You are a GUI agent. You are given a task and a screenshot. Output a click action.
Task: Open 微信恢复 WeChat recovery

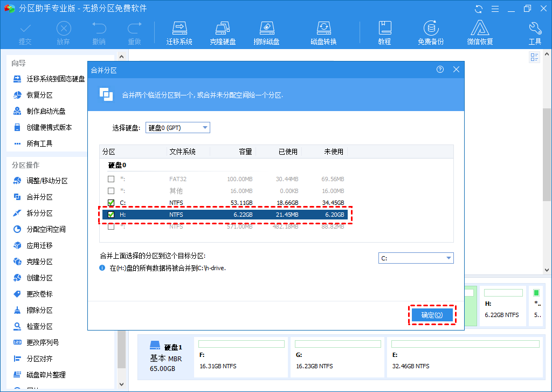pyautogui.click(x=480, y=32)
